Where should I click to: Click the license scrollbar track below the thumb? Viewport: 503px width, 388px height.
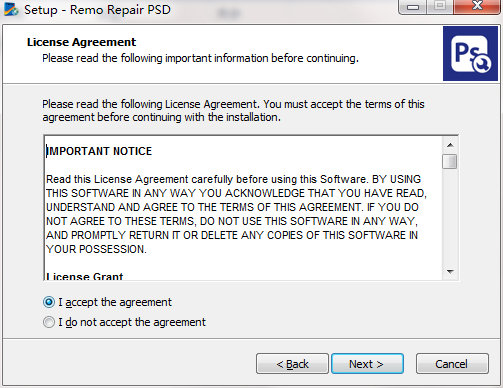[450, 217]
